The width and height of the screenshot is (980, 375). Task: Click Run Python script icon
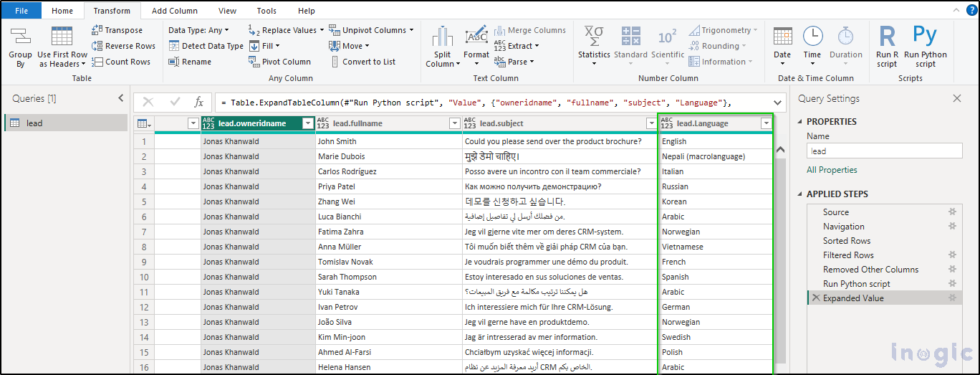pos(925,37)
